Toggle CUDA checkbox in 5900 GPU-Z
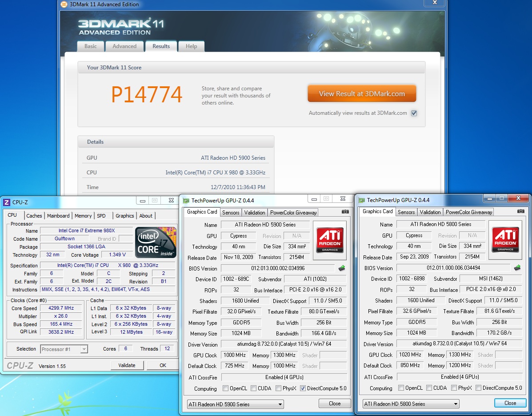Viewport: 532px width, 416px height. point(253,388)
